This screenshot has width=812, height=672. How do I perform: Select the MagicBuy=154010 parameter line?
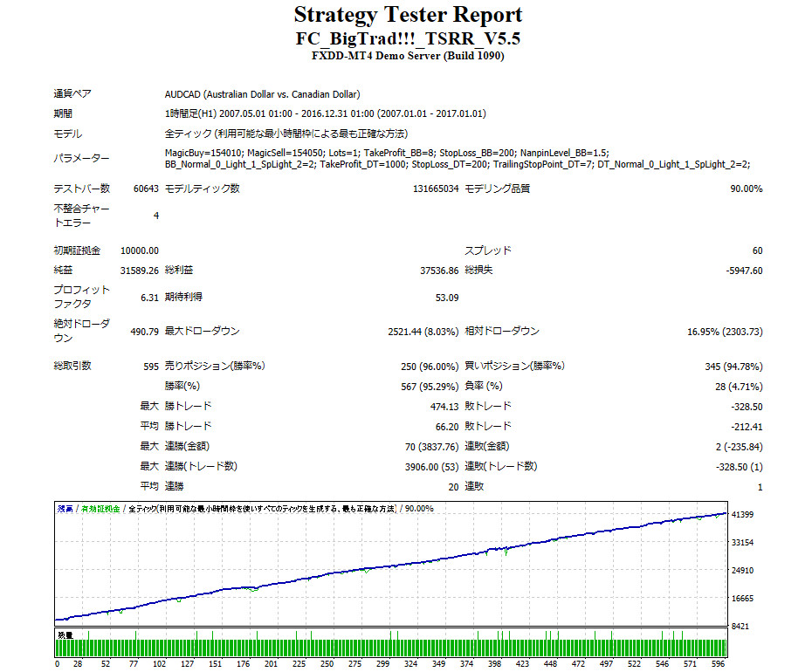[387, 153]
